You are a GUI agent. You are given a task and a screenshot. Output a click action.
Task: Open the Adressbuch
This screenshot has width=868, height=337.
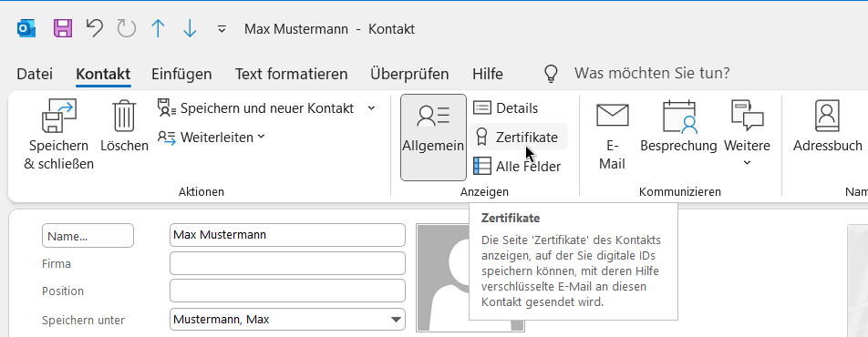828,127
